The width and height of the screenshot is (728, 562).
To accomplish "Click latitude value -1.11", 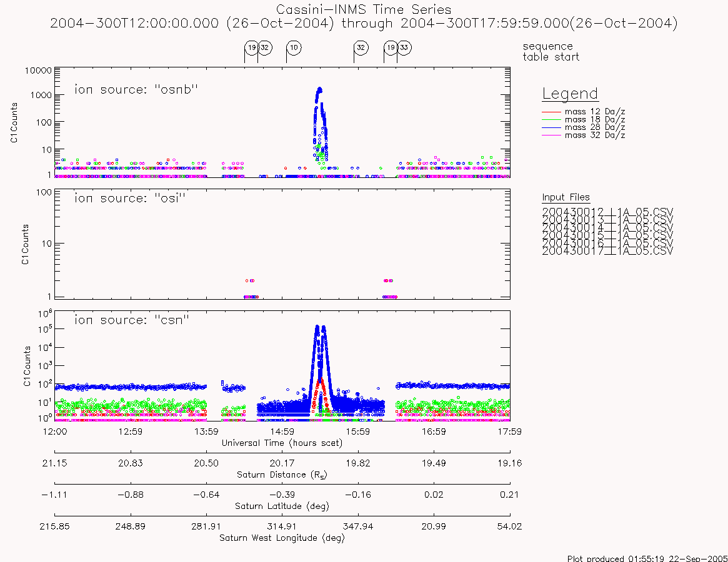I will click(55, 495).
